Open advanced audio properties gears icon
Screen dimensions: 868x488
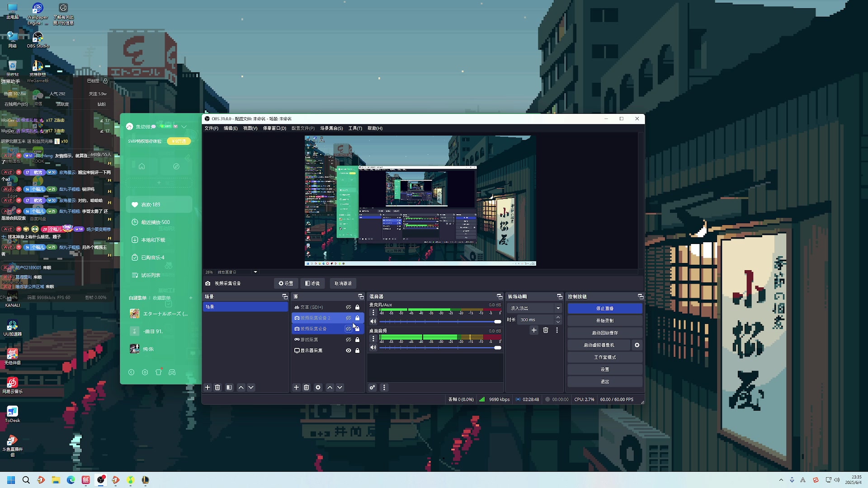tap(372, 387)
